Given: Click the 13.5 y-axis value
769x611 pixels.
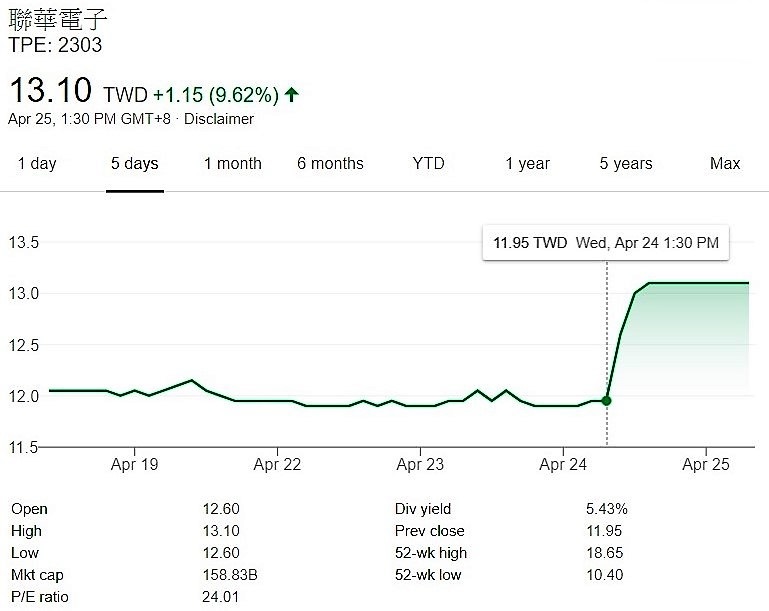Looking at the screenshot, I should (x=24, y=242).
